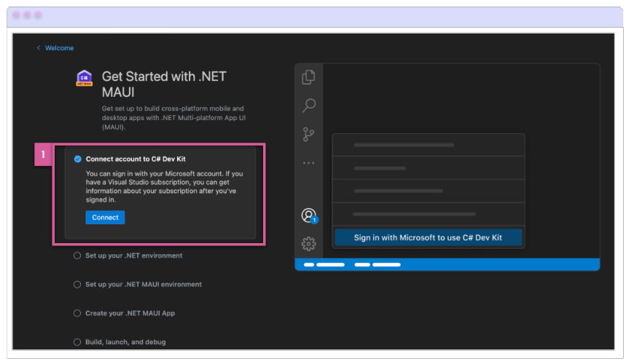Open the Manage gear icon in the preview
Image resolution: width=629 pixels, height=364 pixels.
pyautogui.click(x=308, y=244)
